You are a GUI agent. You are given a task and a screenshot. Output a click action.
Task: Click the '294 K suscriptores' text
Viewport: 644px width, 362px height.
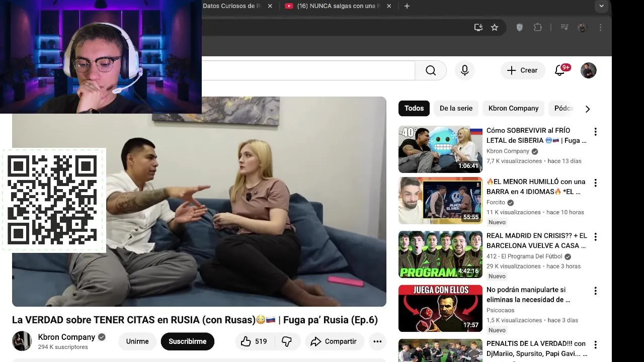63,347
